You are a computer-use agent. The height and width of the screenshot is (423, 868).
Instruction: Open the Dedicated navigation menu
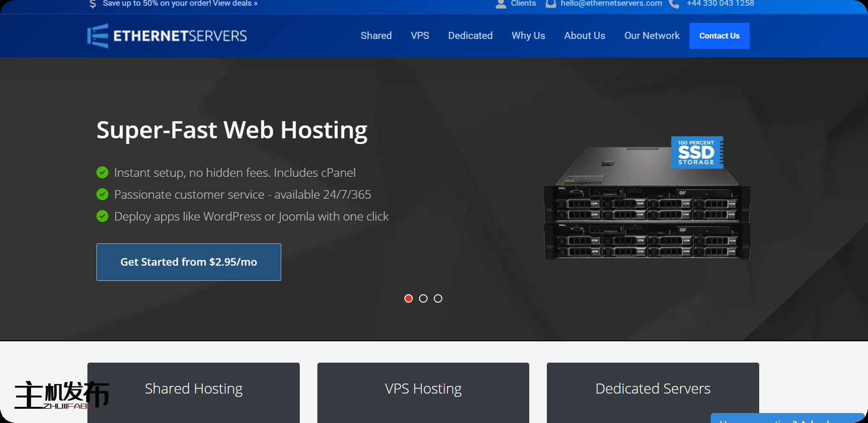tap(470, 36)
